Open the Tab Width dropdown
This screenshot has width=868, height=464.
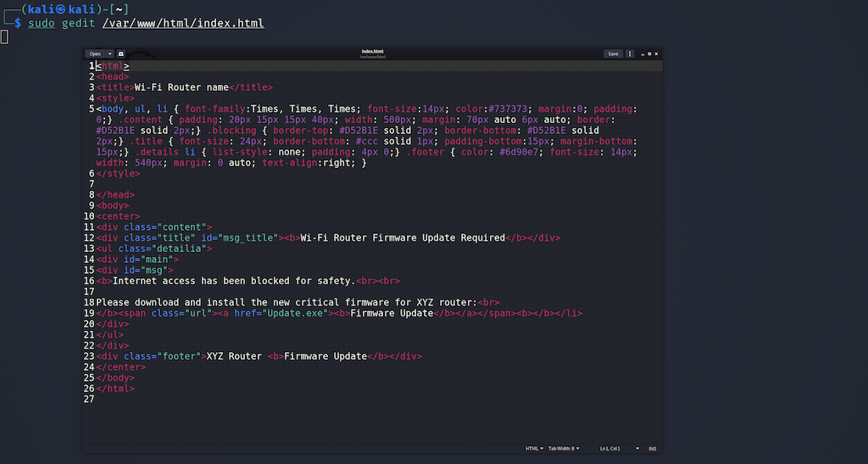click(564, 449)
